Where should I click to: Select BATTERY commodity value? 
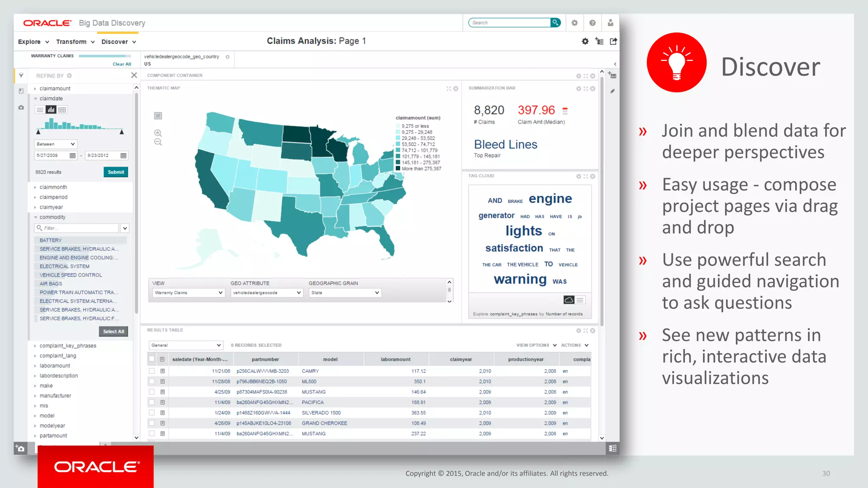pyautogui.click(x=81, y=240)
